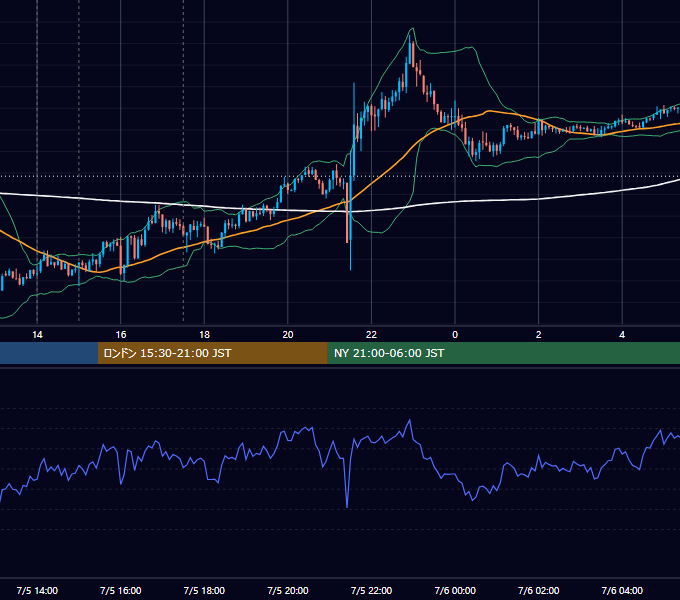
Task: Click the blue session bar before ロンドン
Action: click(x=49, y=353)
